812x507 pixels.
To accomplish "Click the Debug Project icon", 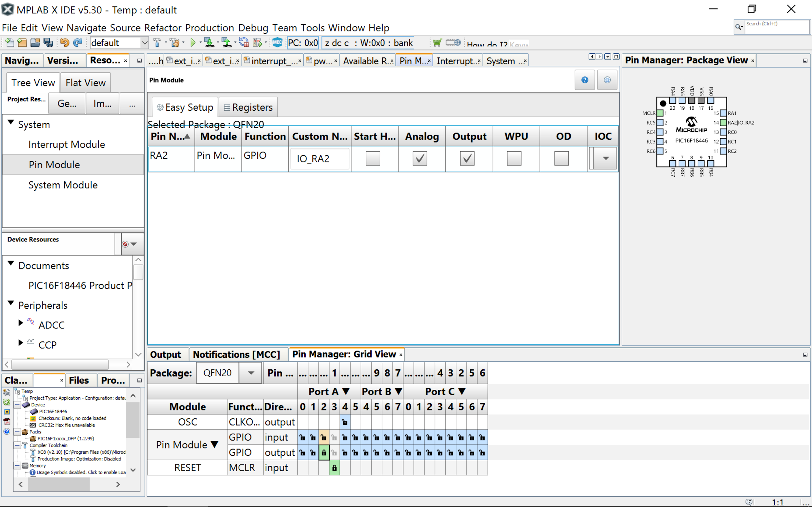I will coord(258,43).
